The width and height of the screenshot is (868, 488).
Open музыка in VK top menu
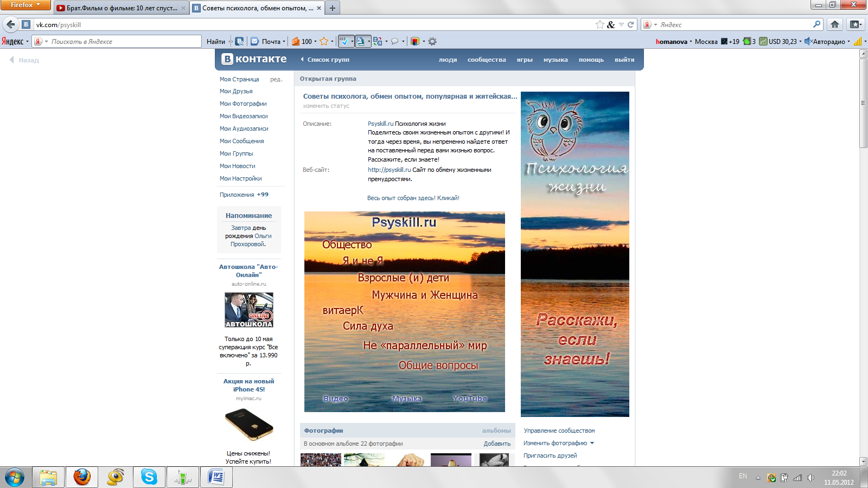coord(556,60)
